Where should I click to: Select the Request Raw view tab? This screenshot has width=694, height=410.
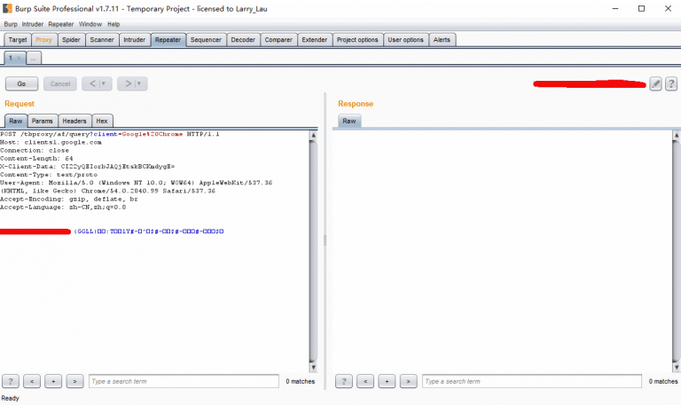(x=16, y=121)
